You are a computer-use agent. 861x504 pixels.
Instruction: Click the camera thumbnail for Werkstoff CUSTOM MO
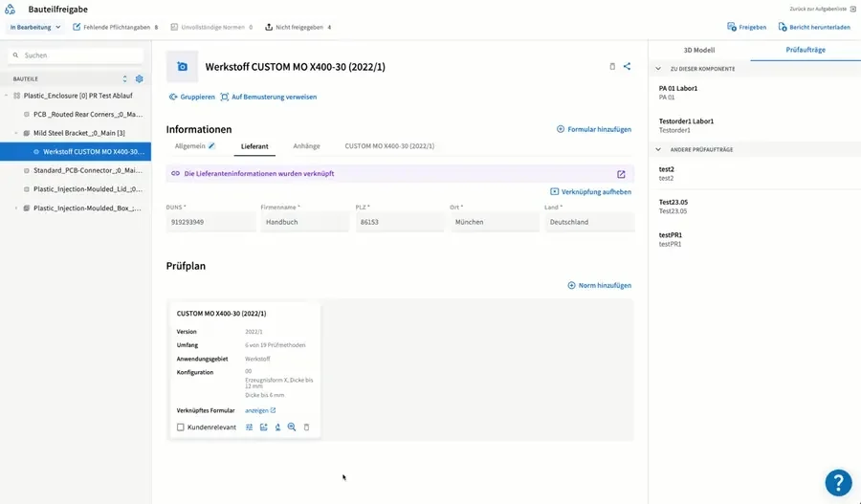point(183,67)
